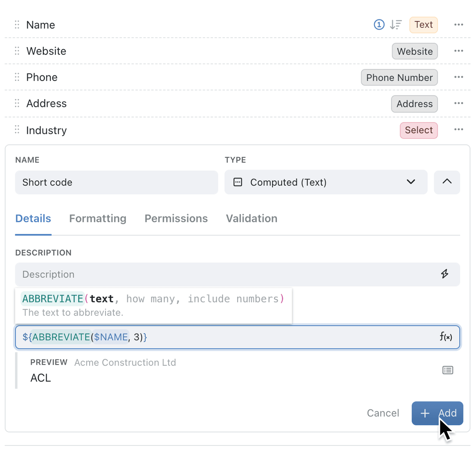
Task: Switch to the Formatting tab
Action: (x=98, y=219)
